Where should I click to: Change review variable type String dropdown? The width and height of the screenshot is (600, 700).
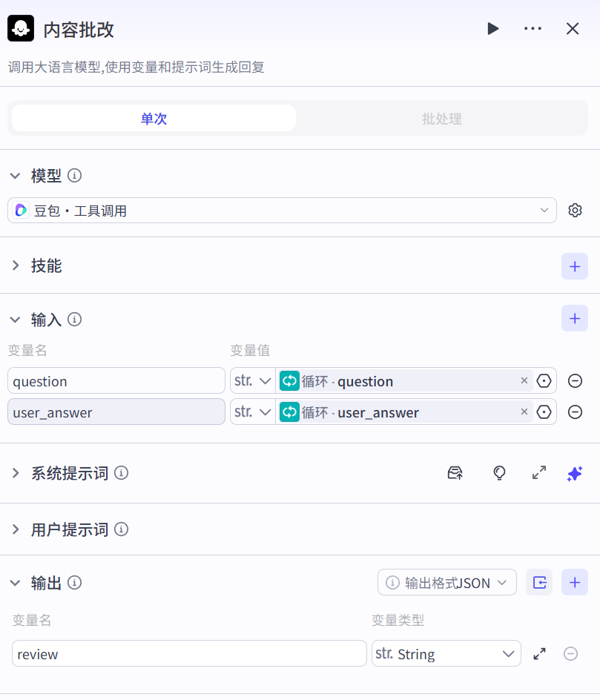pos(446,654)
